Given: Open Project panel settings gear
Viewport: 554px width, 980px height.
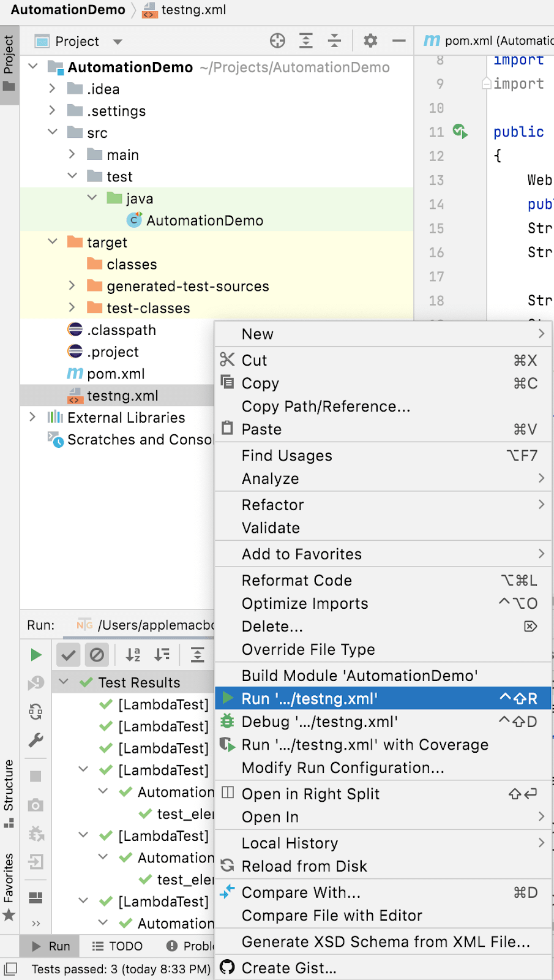Looking at the screenshot, I should pyautogui.click(x=370, y=41).
